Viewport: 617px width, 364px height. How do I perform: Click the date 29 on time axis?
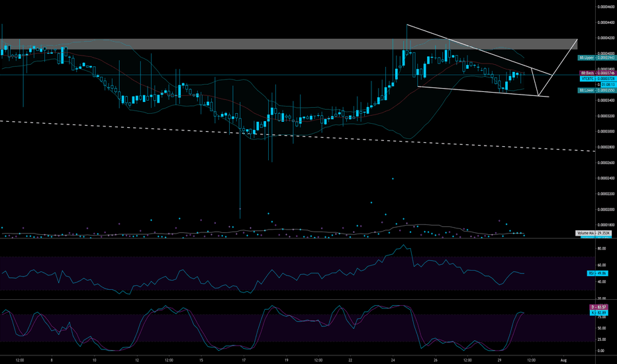point(499,360)
